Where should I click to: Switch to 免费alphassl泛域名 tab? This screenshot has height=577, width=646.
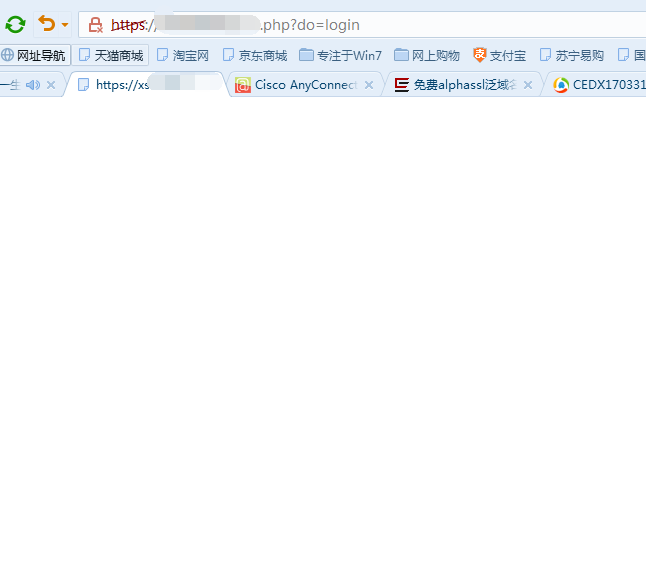pyautogui.click(x=464, y=85)
